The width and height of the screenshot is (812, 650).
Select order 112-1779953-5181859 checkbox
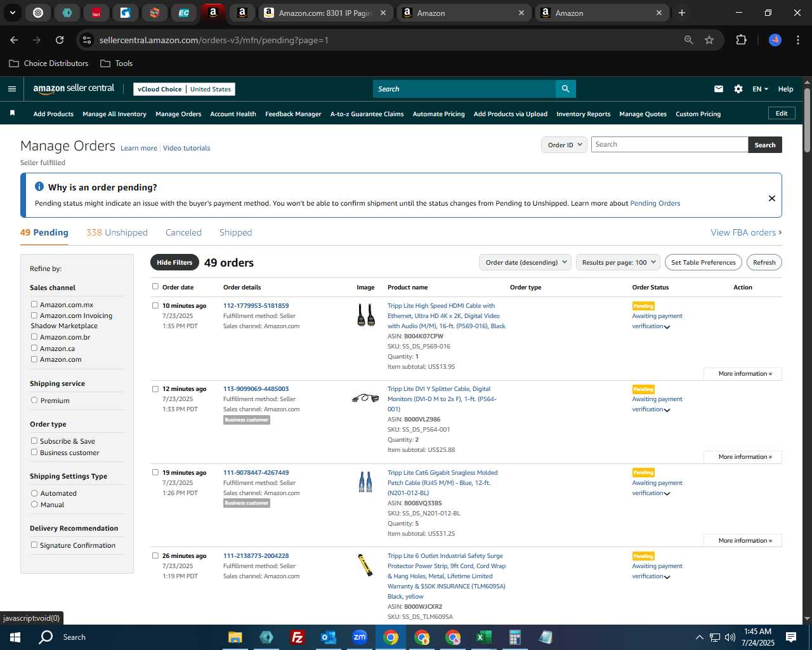click(155, 305)
